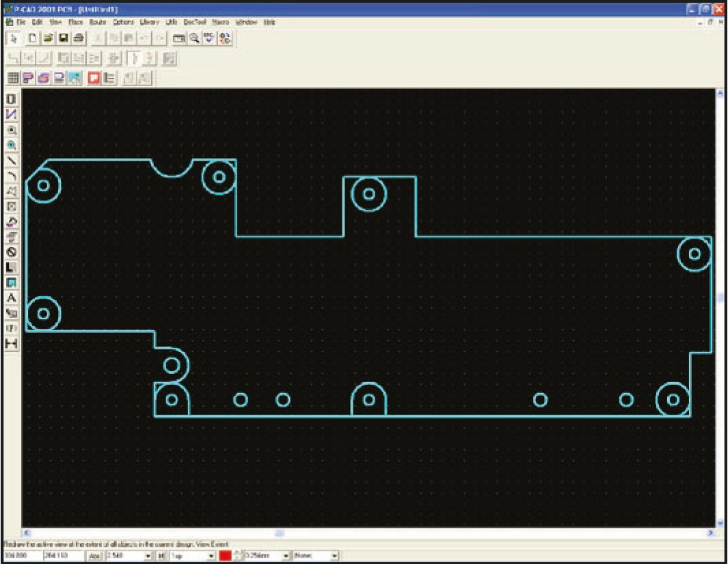Select the Place Copper Pour tool
The width and height of the screenshot is (728, 564).
tap(12, 222)
